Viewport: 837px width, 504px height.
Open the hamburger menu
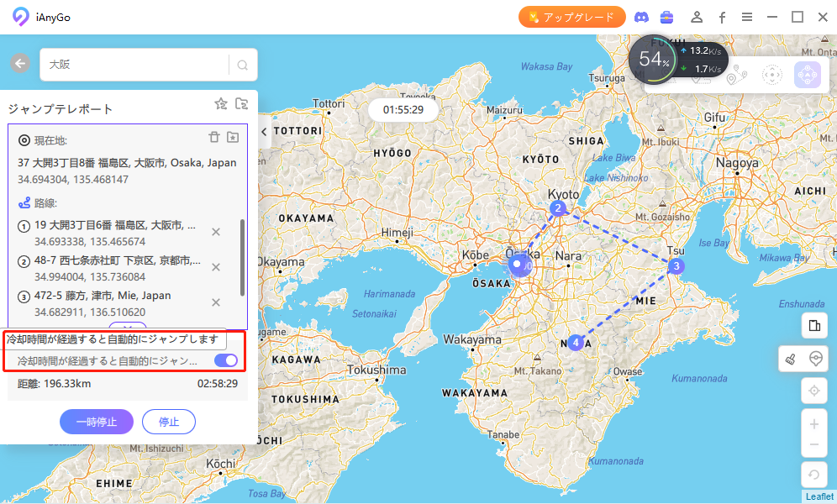tap(746, 17)
